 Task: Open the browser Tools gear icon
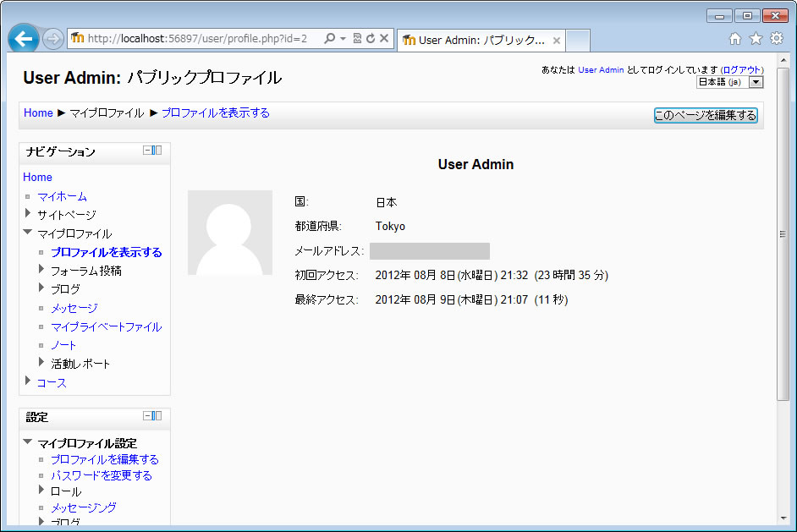tap(776, 39)
